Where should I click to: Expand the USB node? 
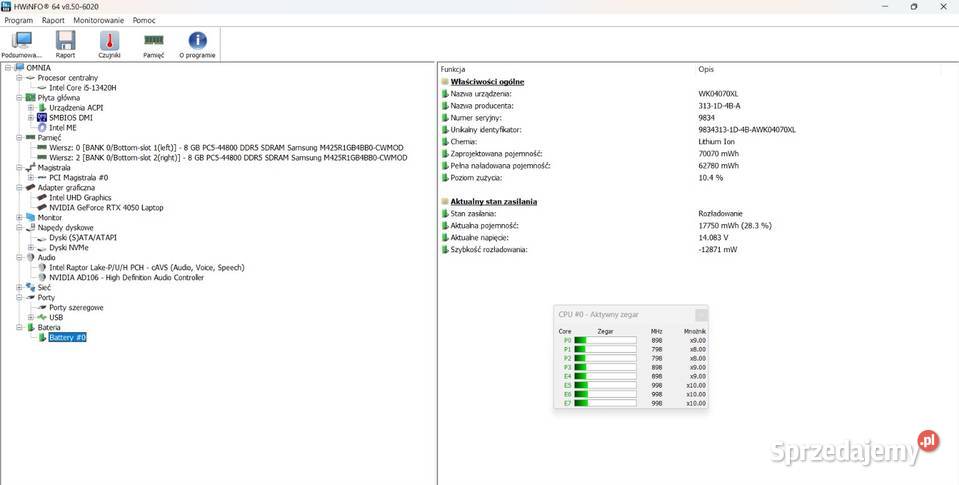[x=31, y=317]
